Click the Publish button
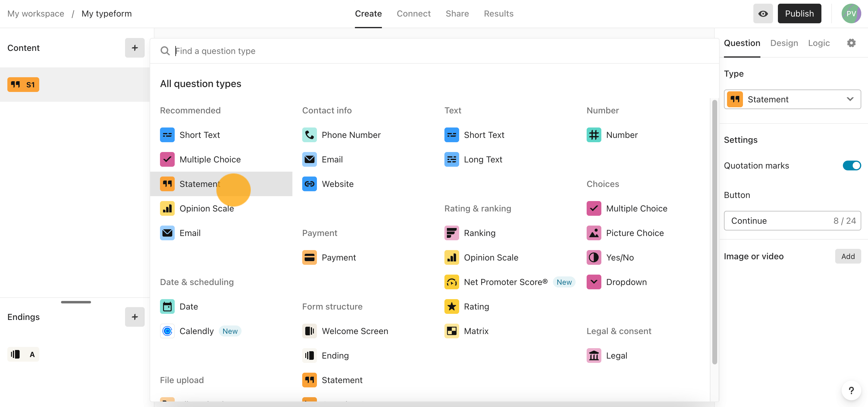Screen dimensions: 868x407 point(800,13)
